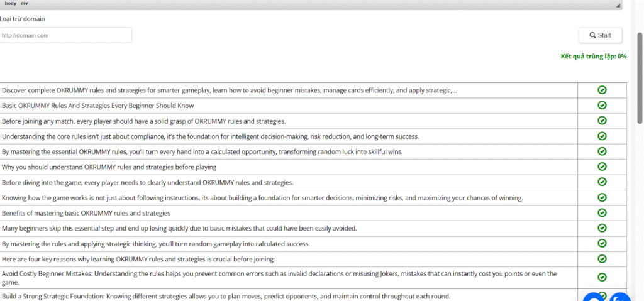Click check icon for 'By mastering the essential' row
644x301 pixels.
602,151
